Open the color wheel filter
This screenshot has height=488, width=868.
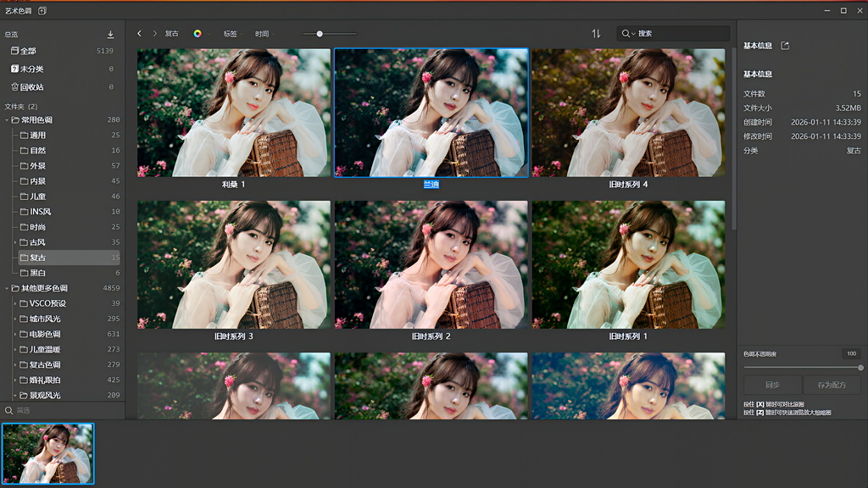click(198, 34)
